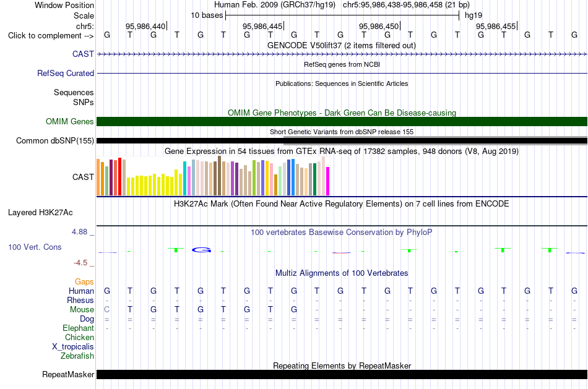Click the blue G conservation logo letter
The height and width of the screenshot is (389, 588).
tap(201, 250)
